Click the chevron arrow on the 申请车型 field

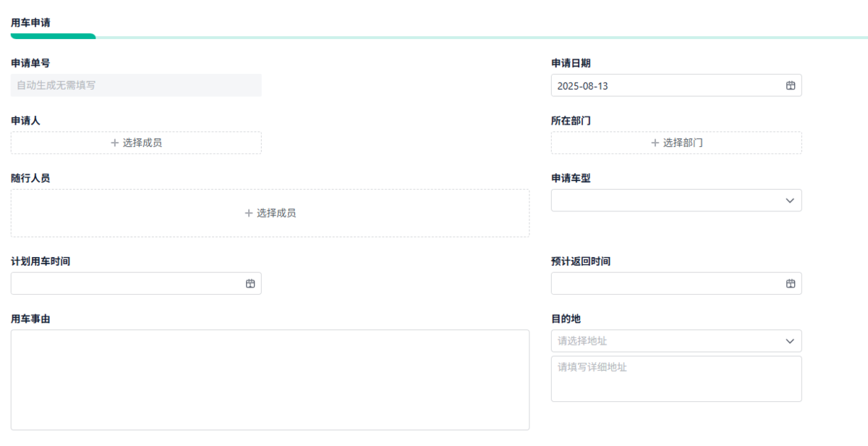pyautogui.click(x=789, y=200)
